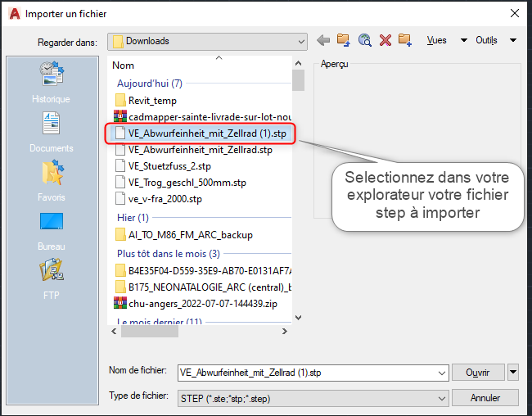Click the up one level folder icon
The height and width of the screenshot is (416, 532).
(344, 40)
